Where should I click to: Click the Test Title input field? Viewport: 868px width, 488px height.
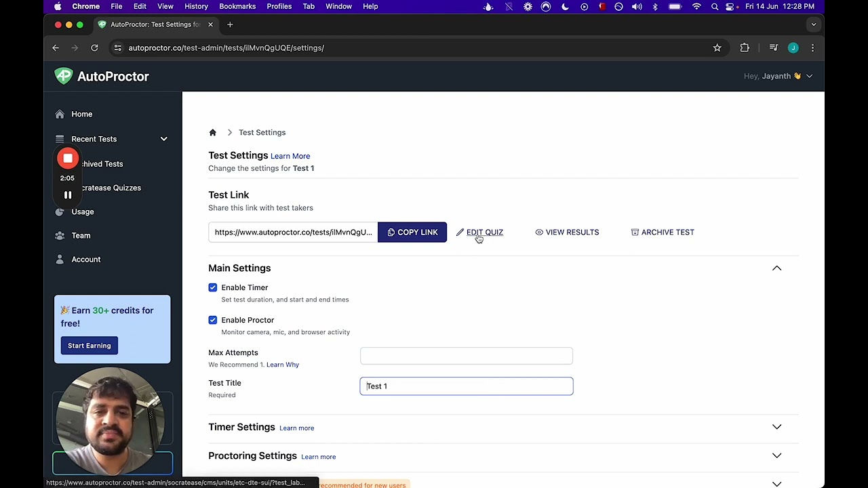click(467, 386)
